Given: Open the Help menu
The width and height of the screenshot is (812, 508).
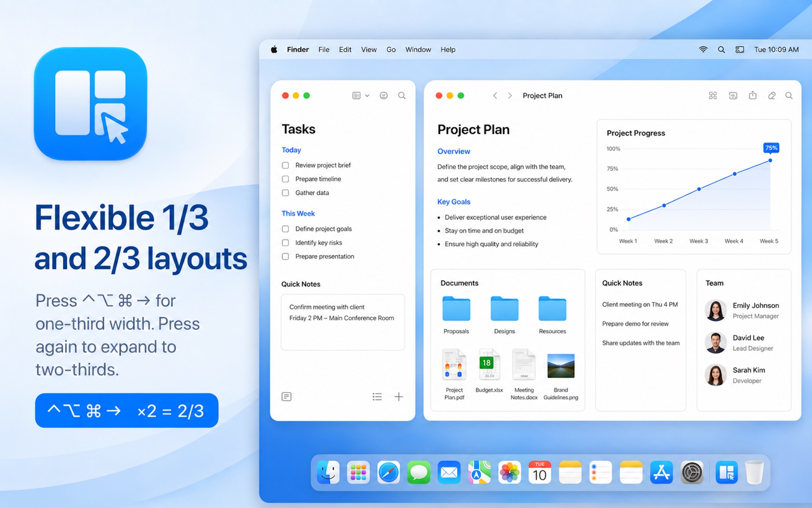Looking at the screenshot, I should pos(448,50).
